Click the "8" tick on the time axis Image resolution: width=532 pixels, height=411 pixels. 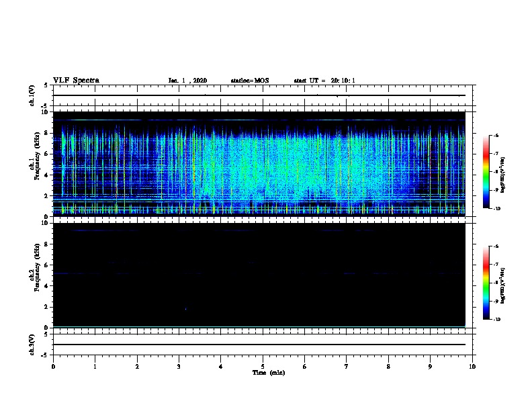(388, 367)
